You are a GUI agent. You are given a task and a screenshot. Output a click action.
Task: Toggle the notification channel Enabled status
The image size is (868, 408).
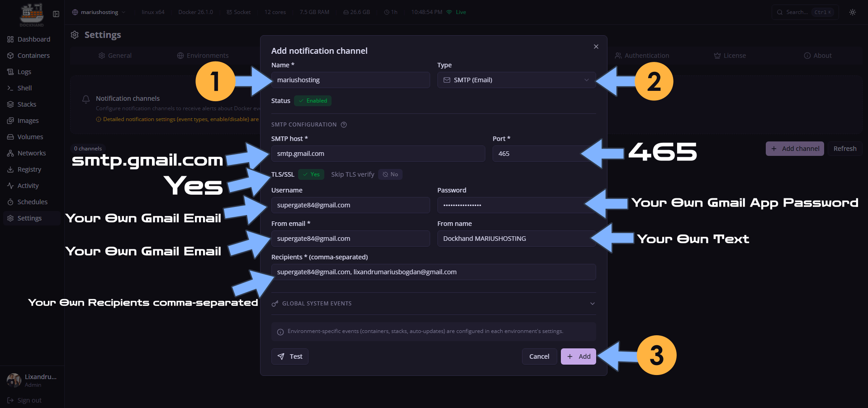point(312,100)
